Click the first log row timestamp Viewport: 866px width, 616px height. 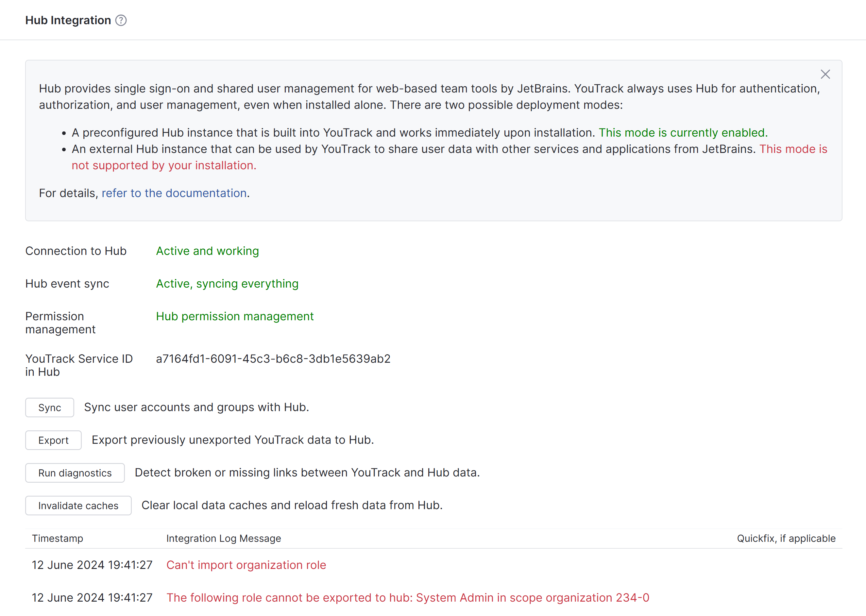tap(92, 565)
